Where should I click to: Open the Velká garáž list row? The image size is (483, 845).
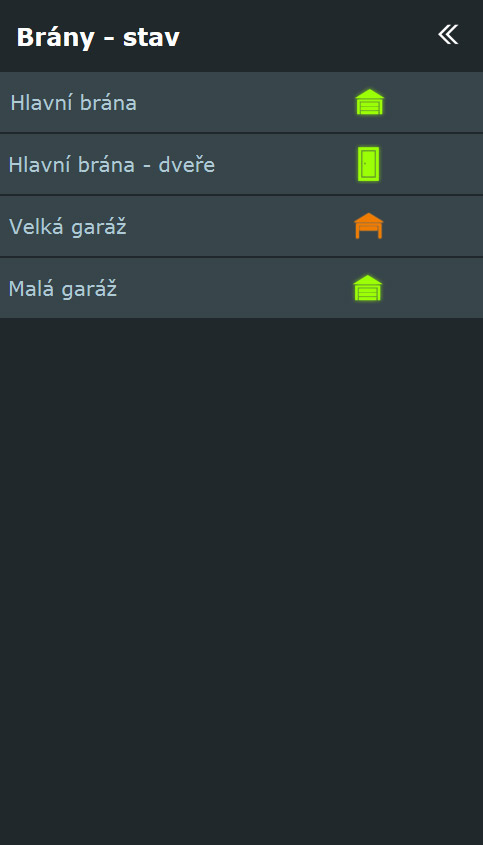point(242,226)
